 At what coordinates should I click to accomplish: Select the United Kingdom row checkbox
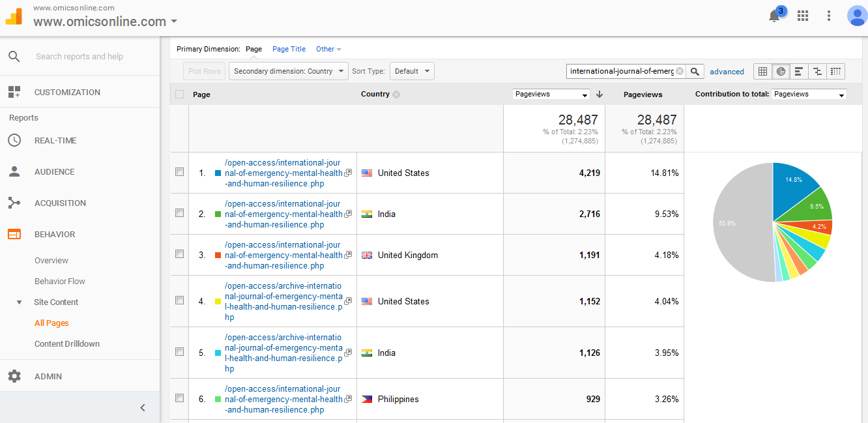(x=180, y=254)
